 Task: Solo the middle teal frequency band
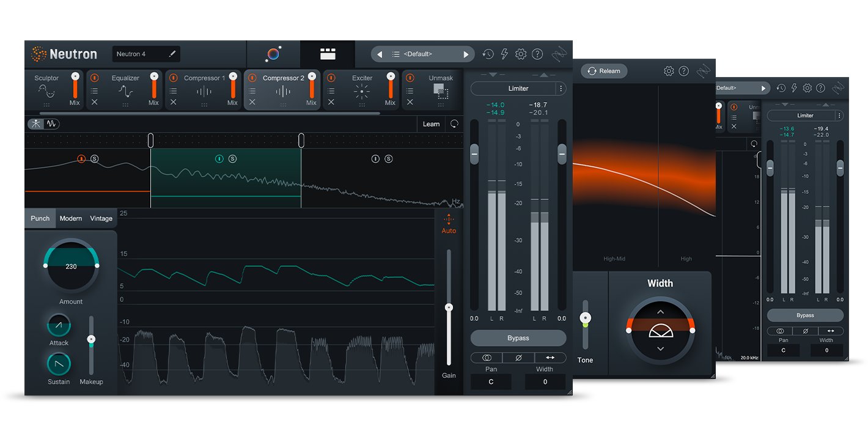pyautogui.click(x=232, y=159)
